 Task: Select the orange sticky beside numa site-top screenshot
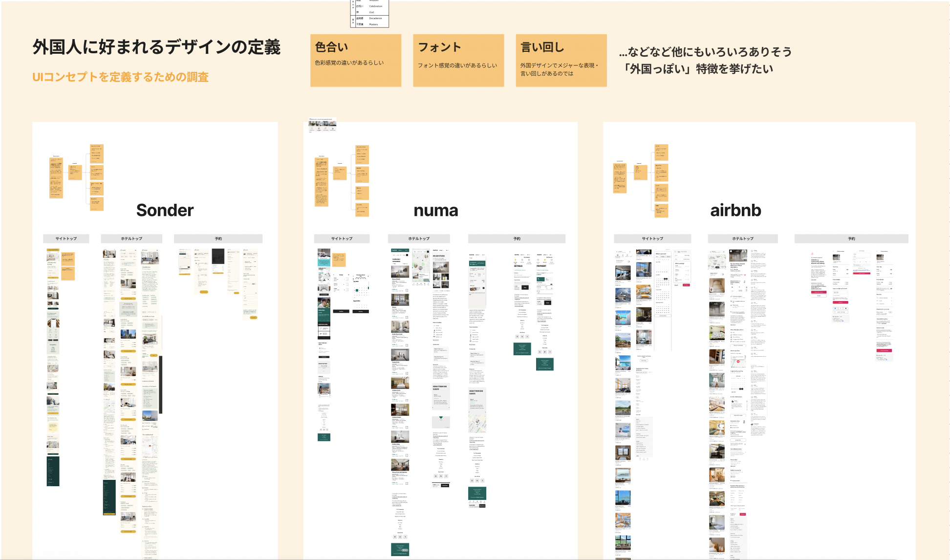click(x=339, y=259)
